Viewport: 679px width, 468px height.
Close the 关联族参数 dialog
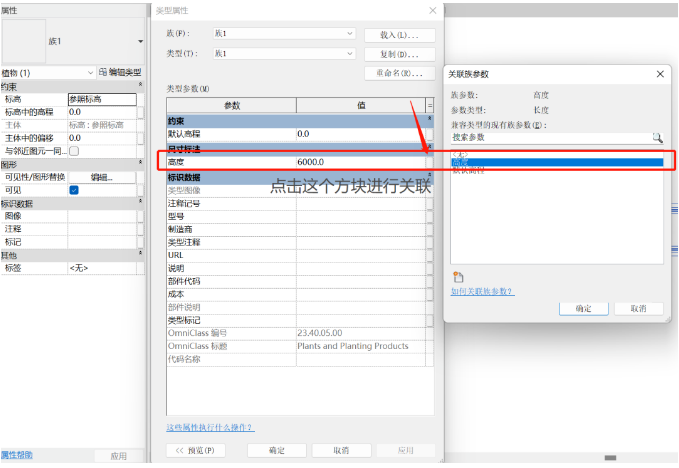tap(660, 74)
